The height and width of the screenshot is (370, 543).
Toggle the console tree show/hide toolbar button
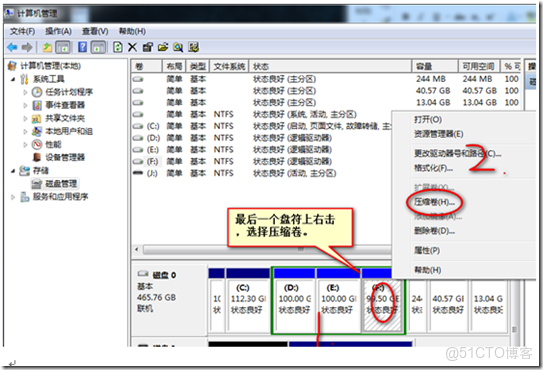[x=63, y=47]
